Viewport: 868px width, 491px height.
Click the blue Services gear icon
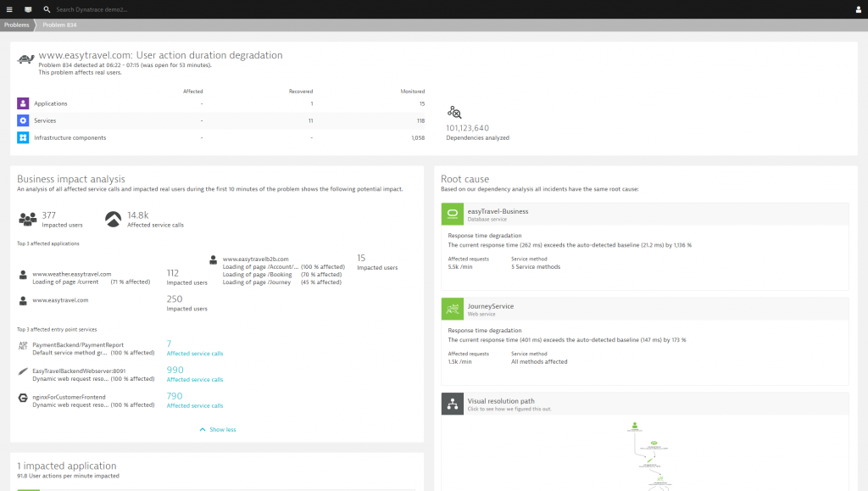click(23, 120)
